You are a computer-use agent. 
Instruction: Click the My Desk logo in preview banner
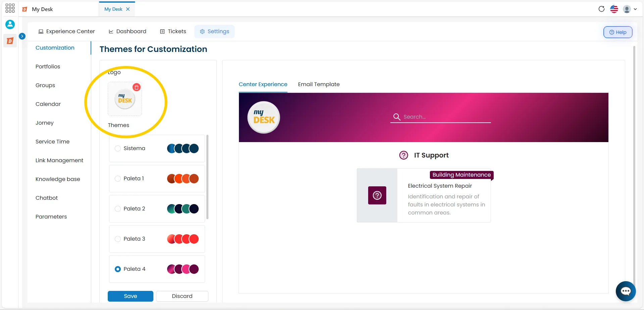pos(264,117)
